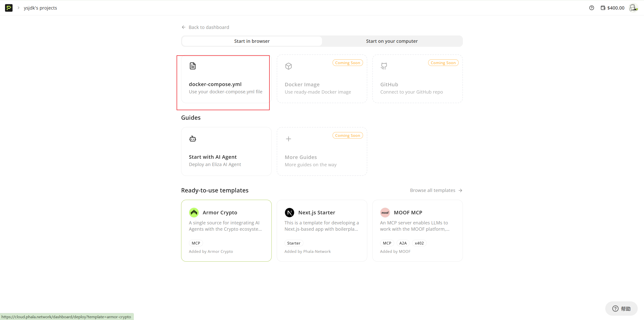Click the AI Agent robot icon
The width and height of the screenshot is (644, 320).
[x=193, y=139]
